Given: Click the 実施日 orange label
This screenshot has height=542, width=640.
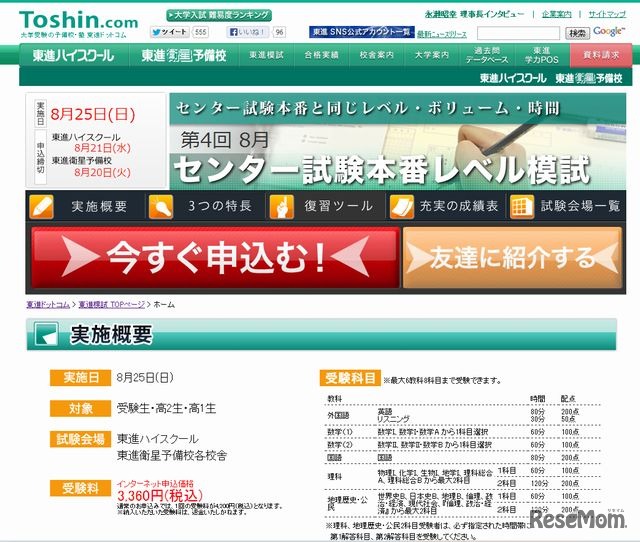Looking at the screenshot, I should coord(80,378).
